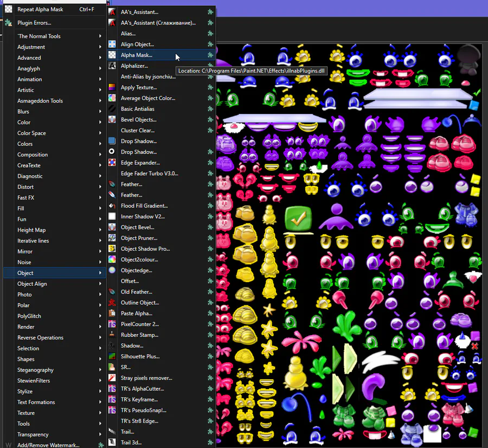Open the Object Align submenu
Viewport: 488px width, 448px height.
(x=55, y=284)
